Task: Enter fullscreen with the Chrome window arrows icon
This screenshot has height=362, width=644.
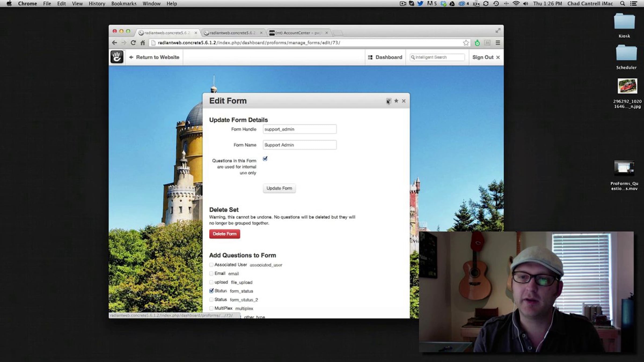Action: tap(498, 31)
